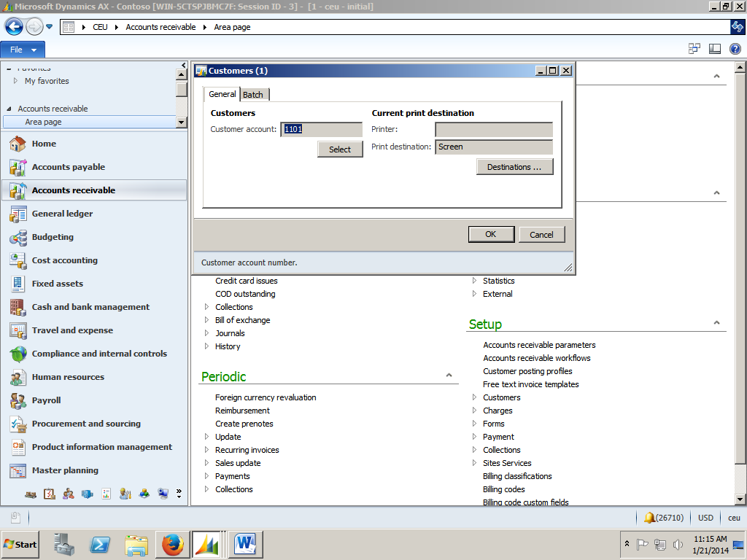The image size is (747, 560).
Task: Click the navigation back arrow
Action: [x=13, y=26]
